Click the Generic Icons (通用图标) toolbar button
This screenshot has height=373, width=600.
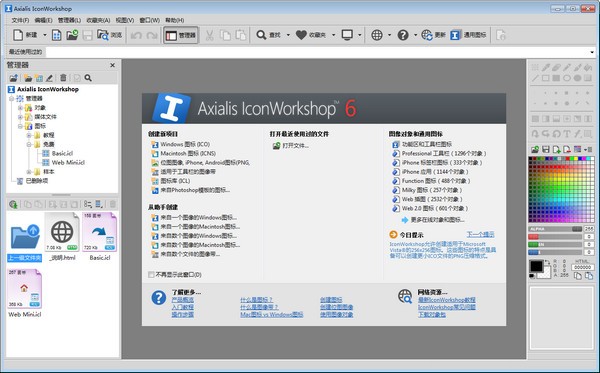(x=468, y=35)
